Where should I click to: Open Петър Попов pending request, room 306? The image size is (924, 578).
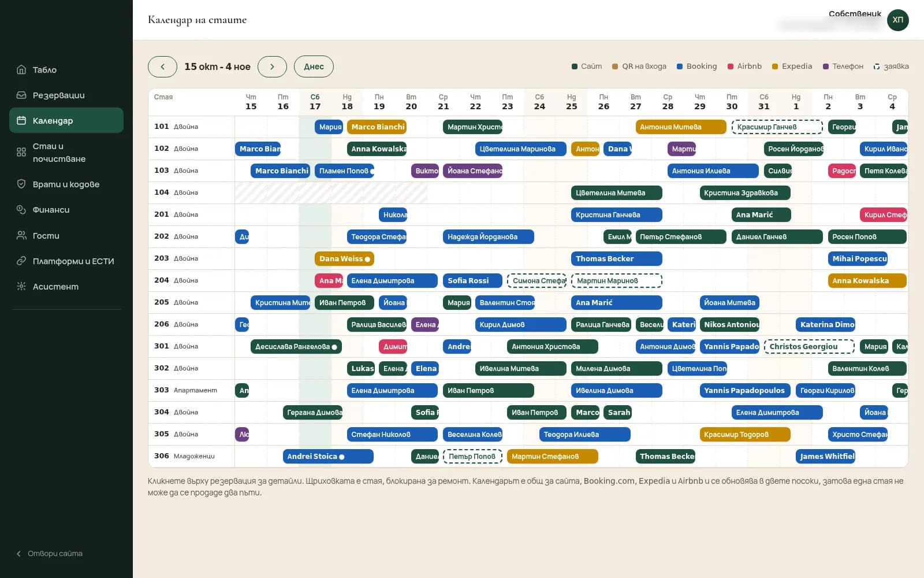[x=472, y=457]
